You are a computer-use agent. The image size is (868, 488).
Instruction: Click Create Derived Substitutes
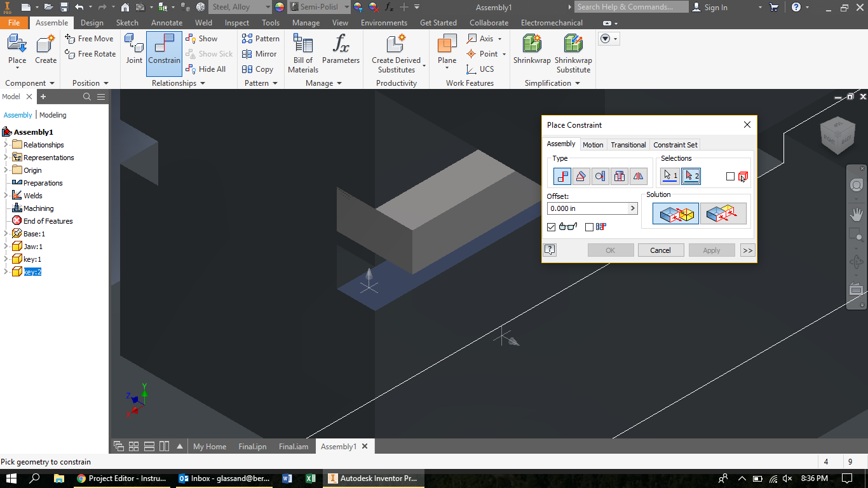397,53
